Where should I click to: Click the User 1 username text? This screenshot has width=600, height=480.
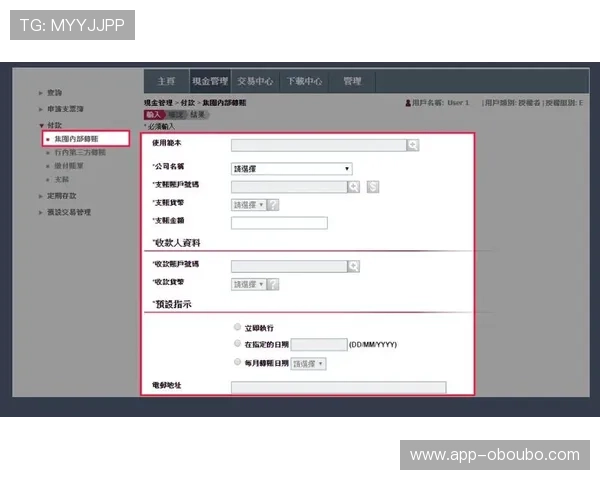click(458, 103)
